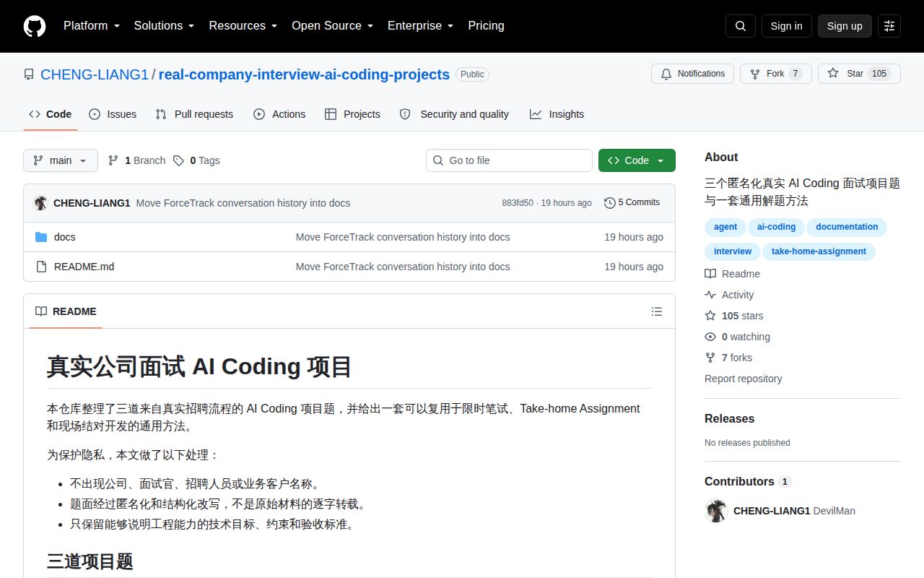Click the Sign up button
This screenshot has height=578, width=924.
click(845, 26)
